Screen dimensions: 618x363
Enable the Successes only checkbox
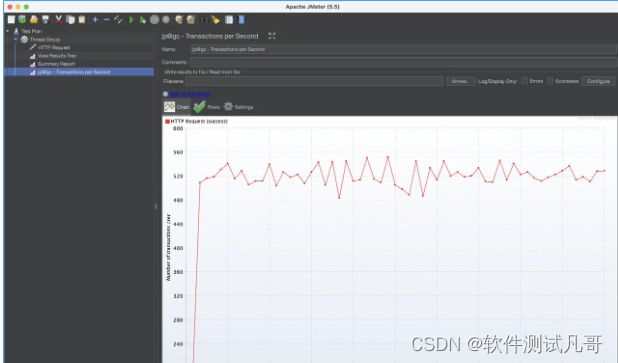tap(550, 81)
